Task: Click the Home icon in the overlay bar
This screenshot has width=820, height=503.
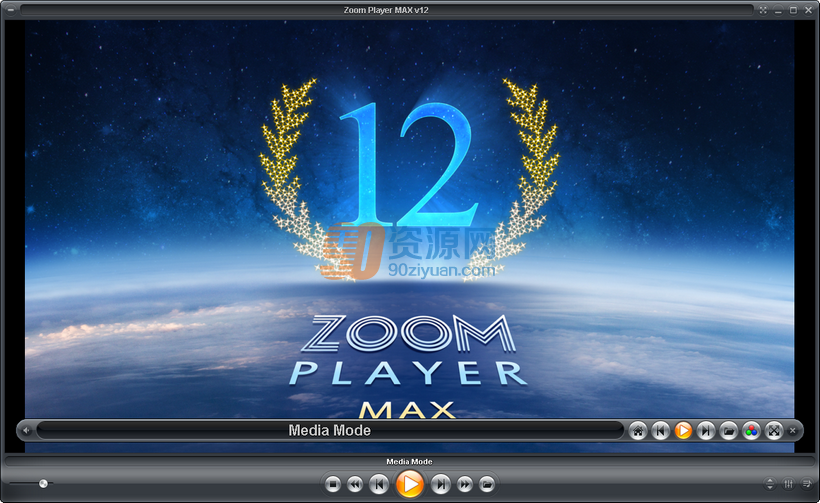Action: tap(637, 431)
